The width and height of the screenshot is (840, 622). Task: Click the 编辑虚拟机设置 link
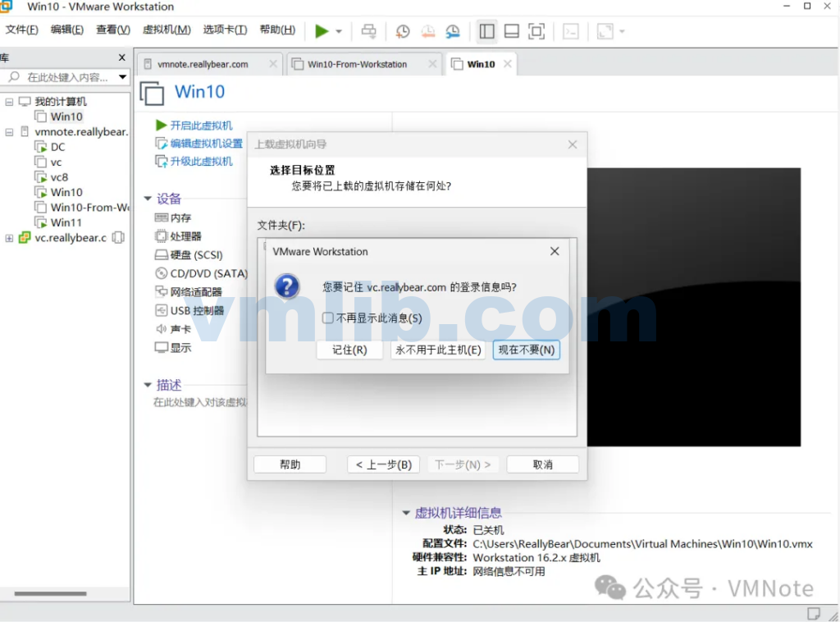[206, 143]
